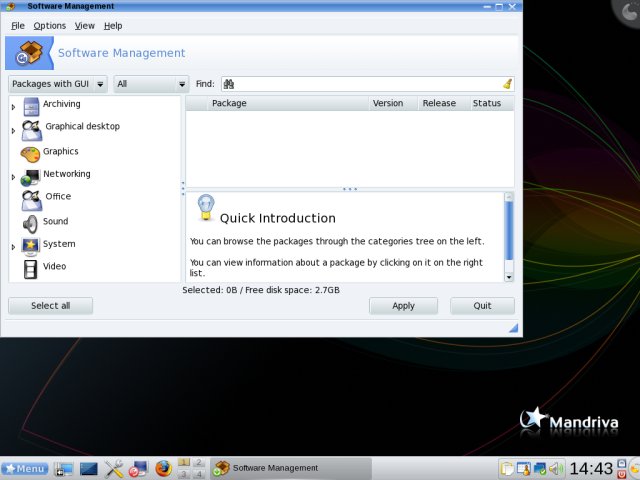Open the View menu
Screen dimensions: 640x480
[84, 26]
